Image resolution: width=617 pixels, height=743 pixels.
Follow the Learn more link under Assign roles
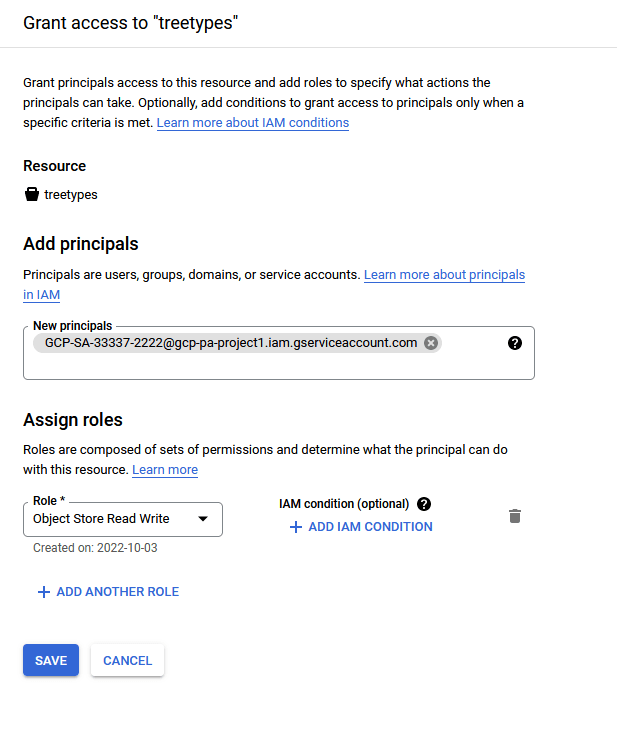(x=165, y=470)
